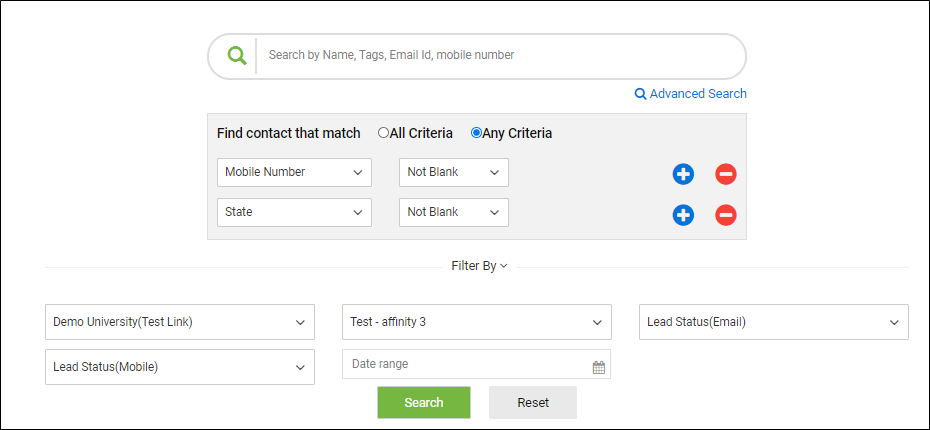930x430 pixels.
Task: Remove the Mobile Number criteria row
Action: click(x=726, y=174)
